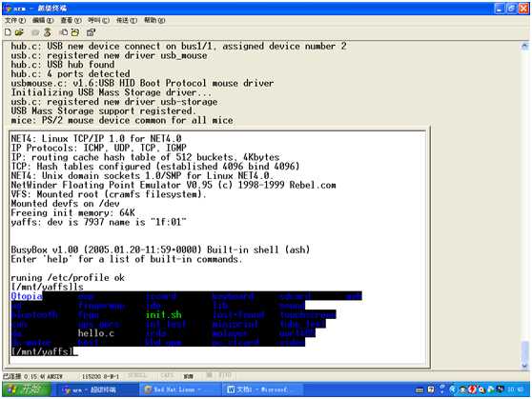Click the 'IP Protocols: ICMP, UDP' line
This screenshot has height=399, width=532.
point(99,148)
